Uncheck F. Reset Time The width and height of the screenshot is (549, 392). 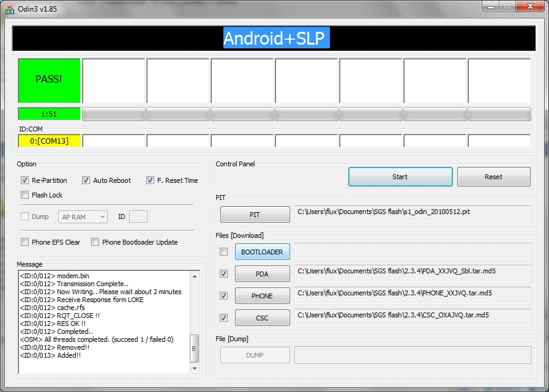150,180
